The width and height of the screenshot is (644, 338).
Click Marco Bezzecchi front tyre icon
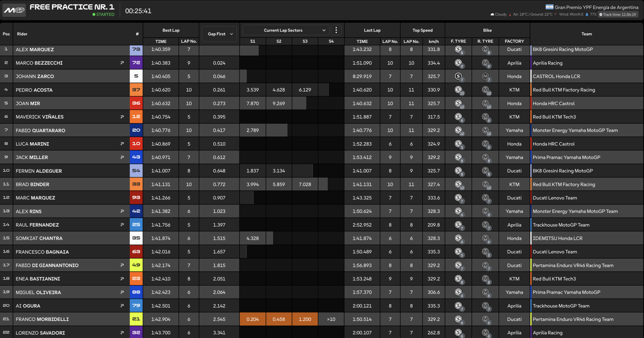[459, 63]
